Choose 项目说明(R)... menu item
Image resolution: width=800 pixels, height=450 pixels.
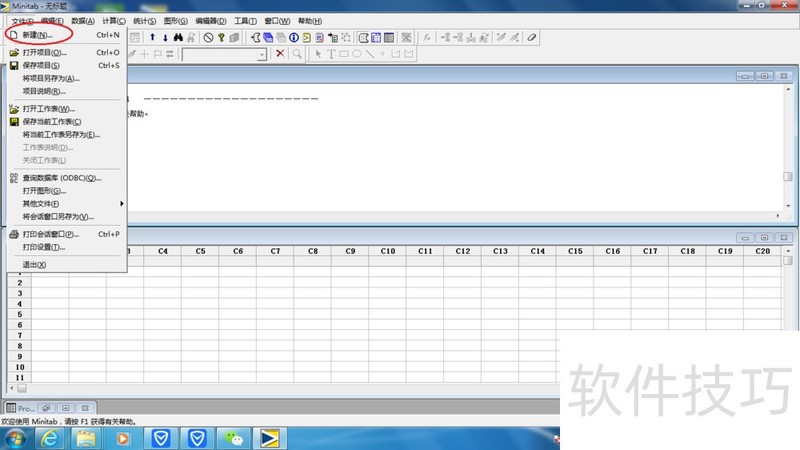(67, 91)
